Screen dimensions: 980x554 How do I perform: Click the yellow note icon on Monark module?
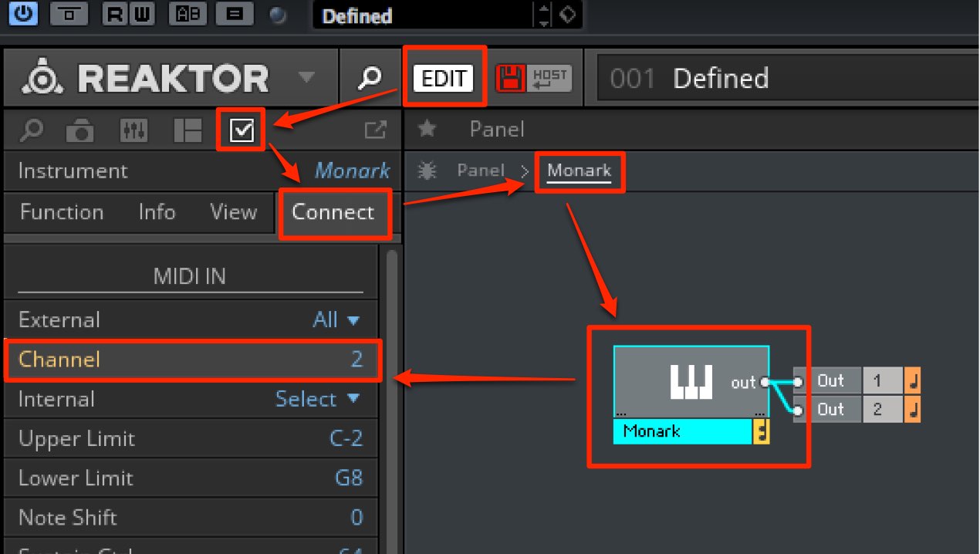click(x=761, y=431)
